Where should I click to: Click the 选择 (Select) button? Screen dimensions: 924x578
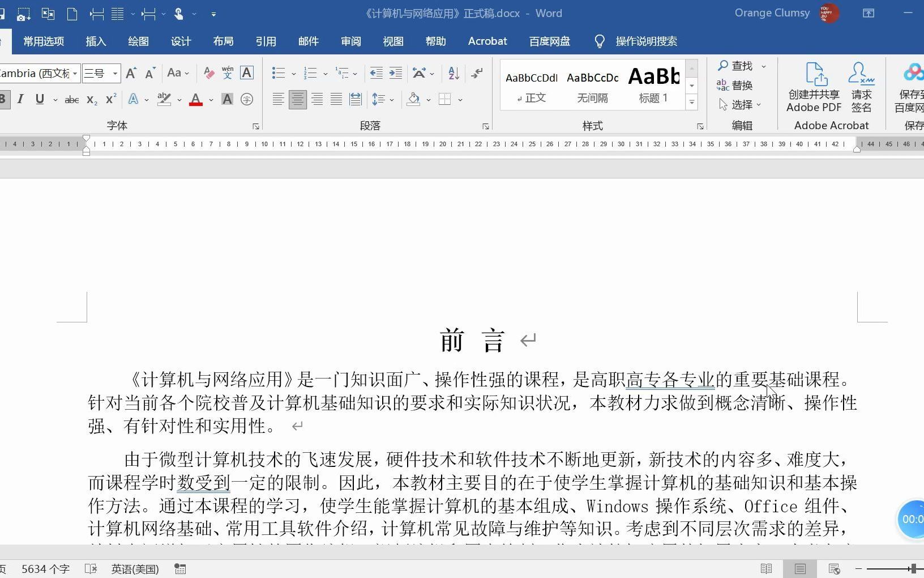click(742, 104)
